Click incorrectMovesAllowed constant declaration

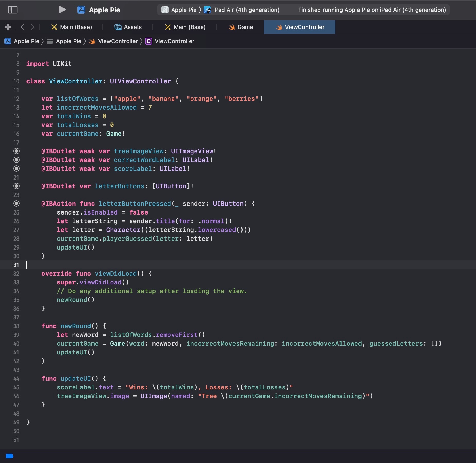[97, 108]
